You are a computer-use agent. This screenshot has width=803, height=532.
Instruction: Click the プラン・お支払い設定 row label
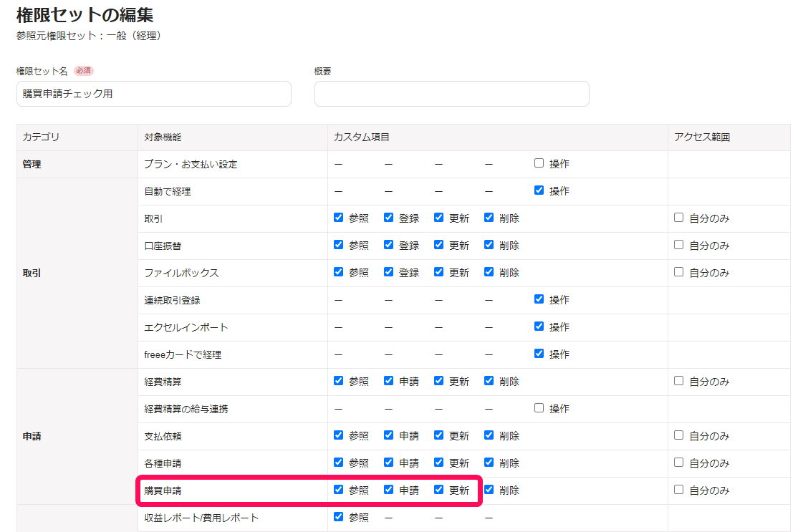coord(191,165)
